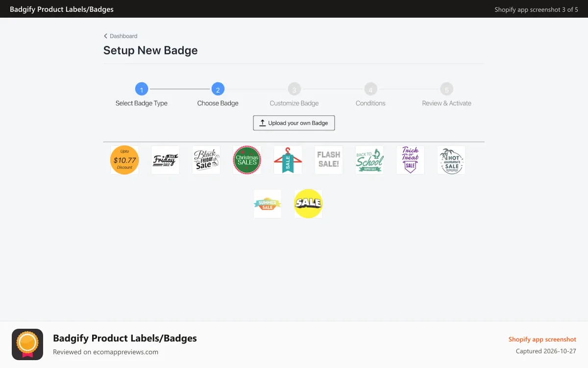Select the grey Flash Sale badge

[329, 160]
